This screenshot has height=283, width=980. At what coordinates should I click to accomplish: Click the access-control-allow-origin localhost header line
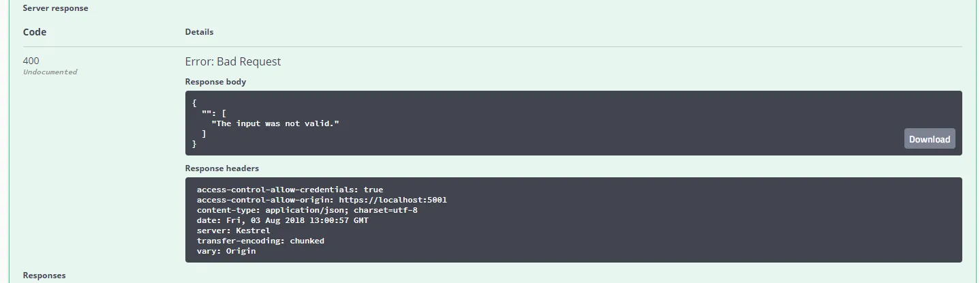coord(321,200)
